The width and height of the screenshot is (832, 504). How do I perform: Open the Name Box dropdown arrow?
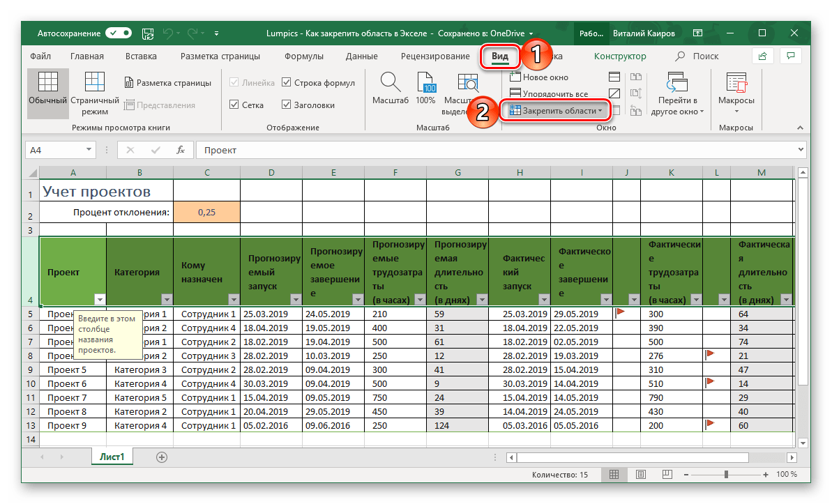pyautogui.click(x=89, y=150)
